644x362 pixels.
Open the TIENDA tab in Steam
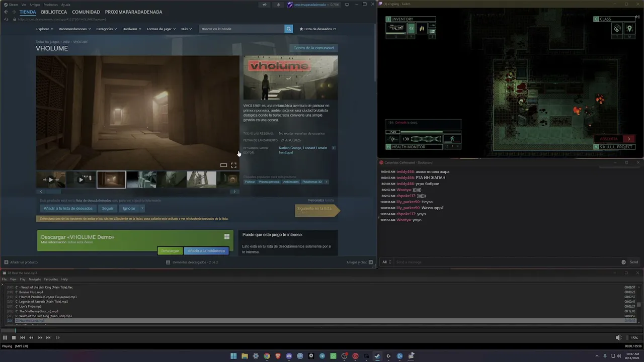coord(28,12)
